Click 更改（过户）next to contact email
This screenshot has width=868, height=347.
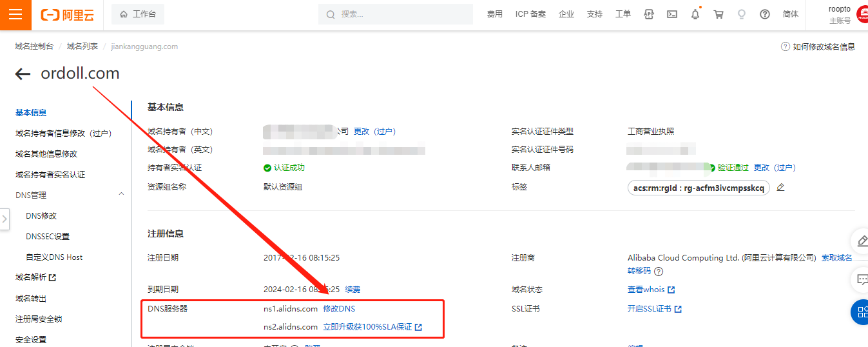775,167
